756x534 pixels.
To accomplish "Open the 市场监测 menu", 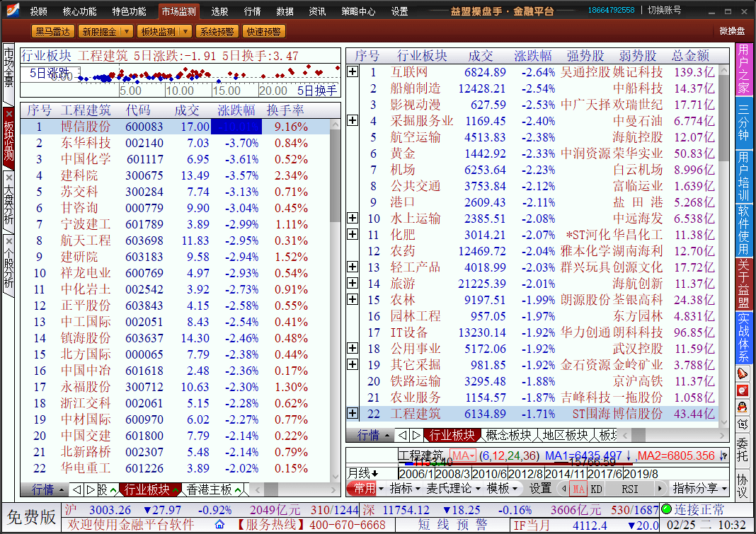I will tap(178, 11).
